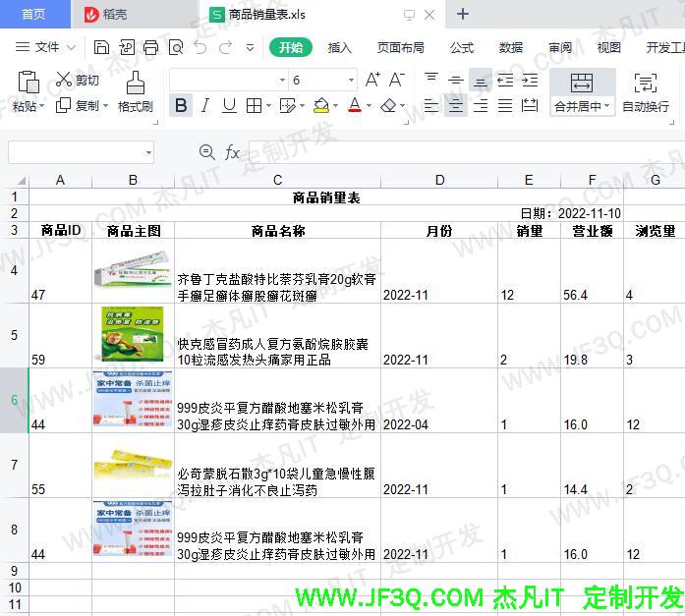Viewport: 685px width, 616px height.
Task: Open the borders dropdown arrow
Action: tap(268, 105)
